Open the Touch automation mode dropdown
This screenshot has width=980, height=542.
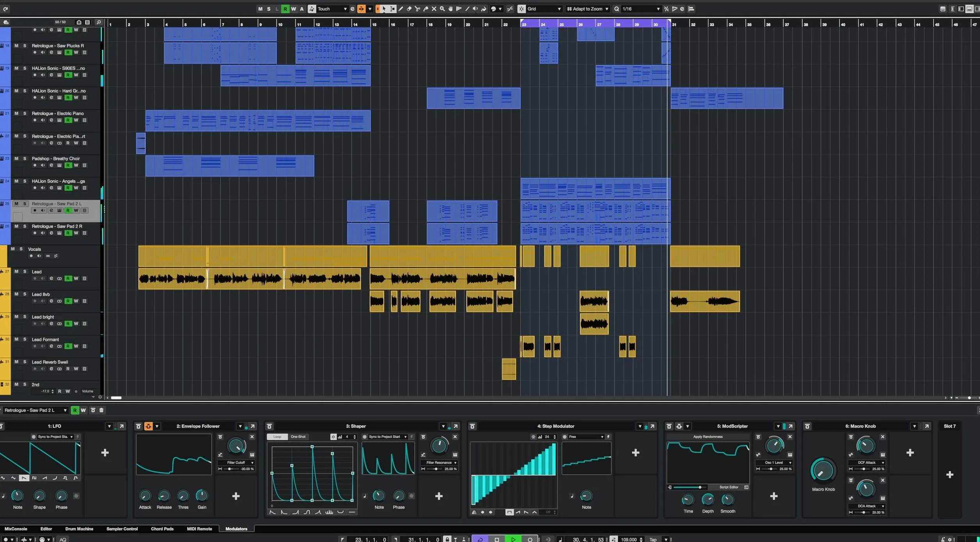click(x=332, y=9)
